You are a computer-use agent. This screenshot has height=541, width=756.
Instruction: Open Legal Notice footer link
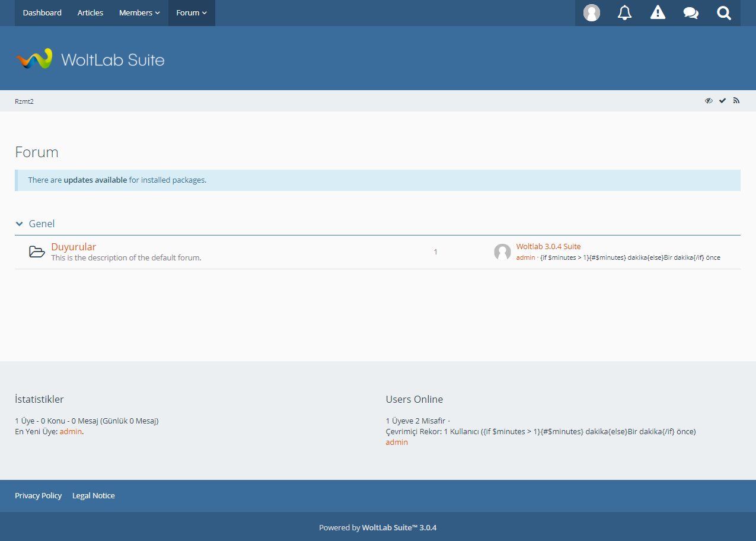point(94,495)
